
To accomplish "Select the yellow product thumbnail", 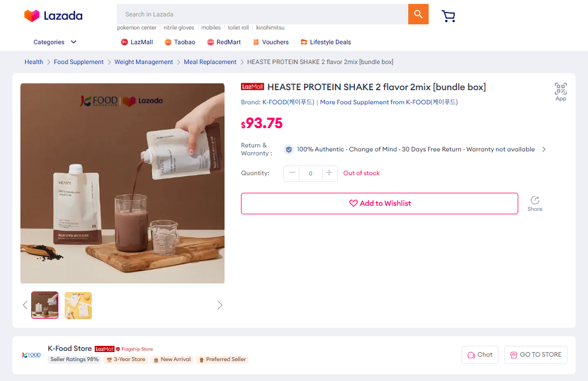I will click(x=78, y=306).
